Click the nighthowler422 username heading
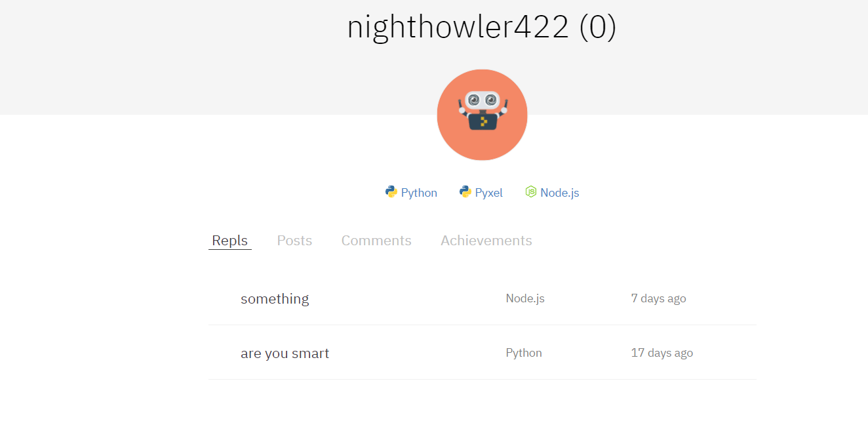This screenshot has width=868, height=440. [x=458, y=27]
